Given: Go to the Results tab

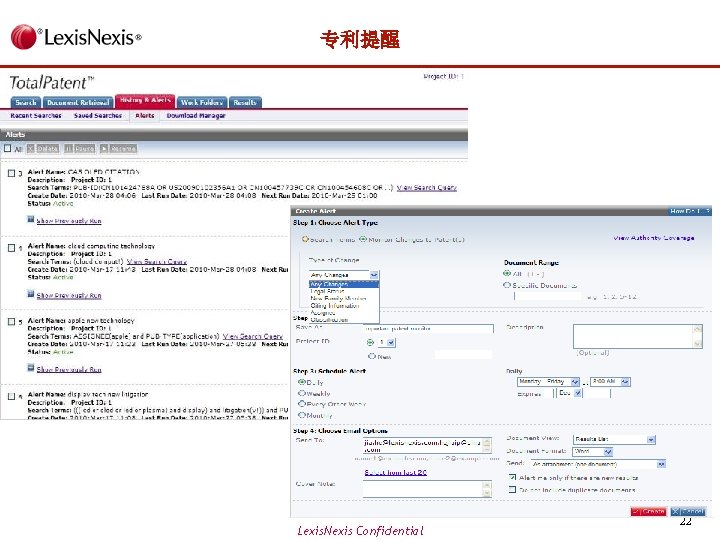Looking at the screenshot, I should click(x=245, y=102).
